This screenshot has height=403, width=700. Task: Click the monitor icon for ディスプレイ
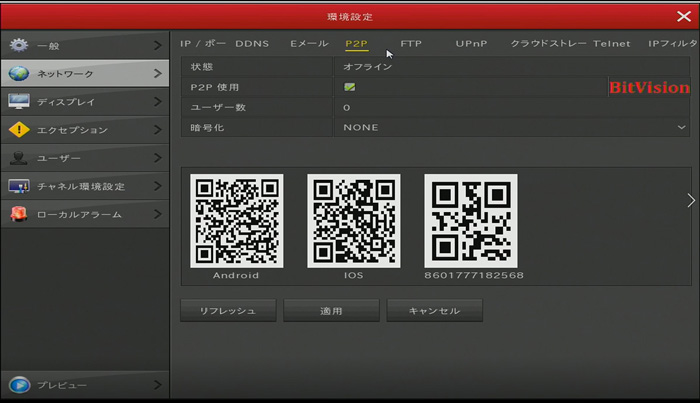tap(19, 101)
